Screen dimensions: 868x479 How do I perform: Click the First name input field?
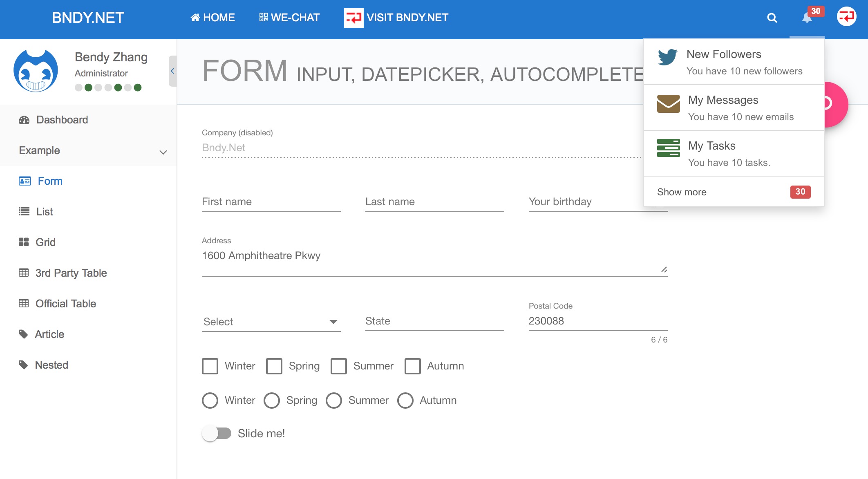pyautogui.click(x=271, y=202)
